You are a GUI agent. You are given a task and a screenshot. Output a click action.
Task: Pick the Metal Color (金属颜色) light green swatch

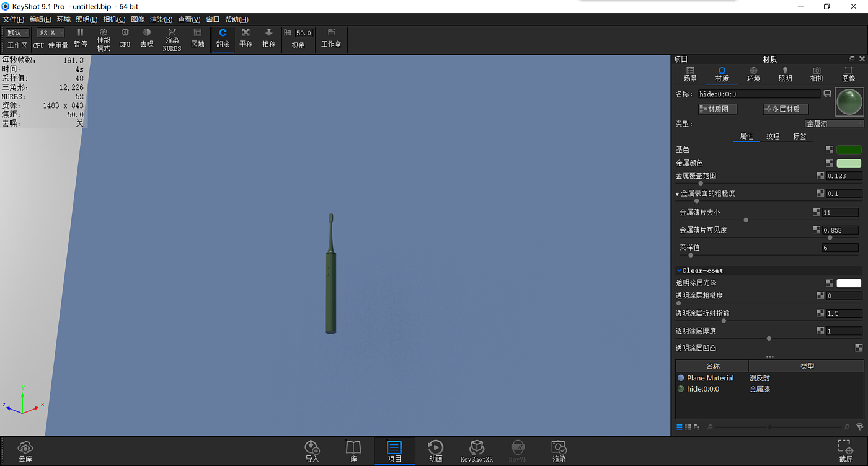[x=849, y=163]
